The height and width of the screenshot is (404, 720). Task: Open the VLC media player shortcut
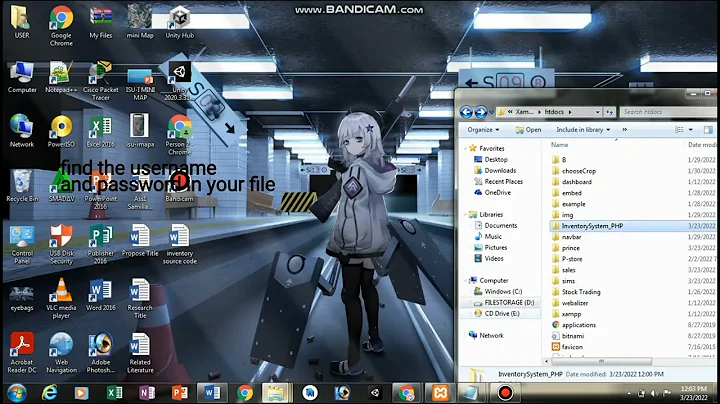pyautogui.click(x=61, y=292)
